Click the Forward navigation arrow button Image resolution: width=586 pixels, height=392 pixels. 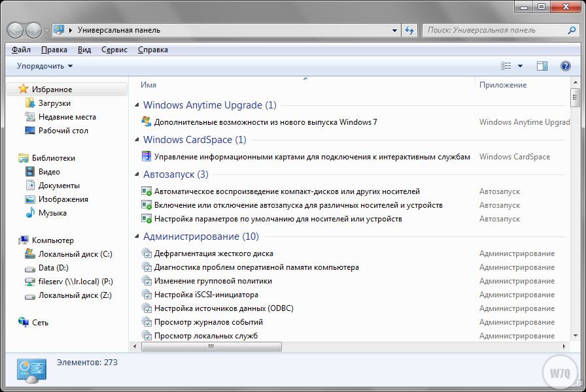[33, 30]
